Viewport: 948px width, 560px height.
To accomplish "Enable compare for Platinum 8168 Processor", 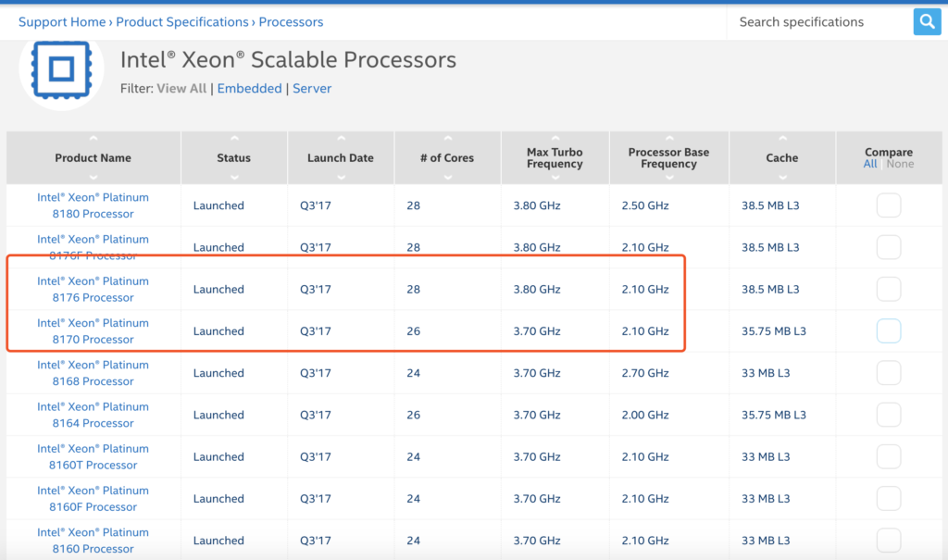I will pos(889,372).
